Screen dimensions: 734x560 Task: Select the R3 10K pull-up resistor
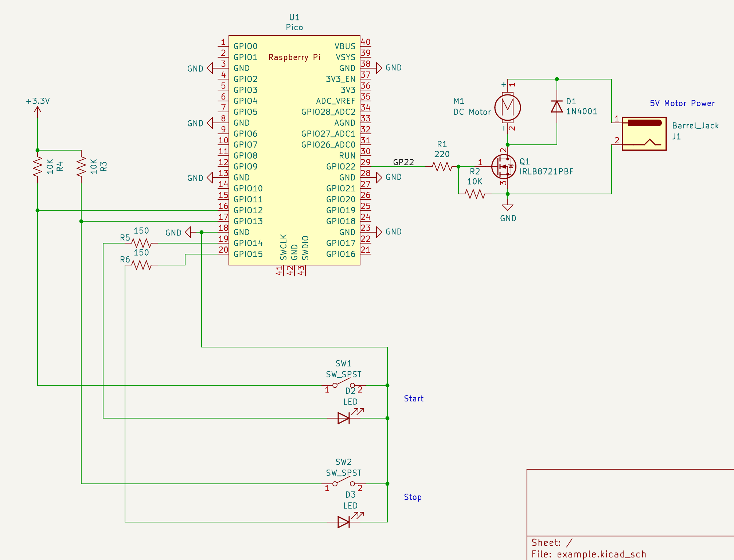pos(81,167)
